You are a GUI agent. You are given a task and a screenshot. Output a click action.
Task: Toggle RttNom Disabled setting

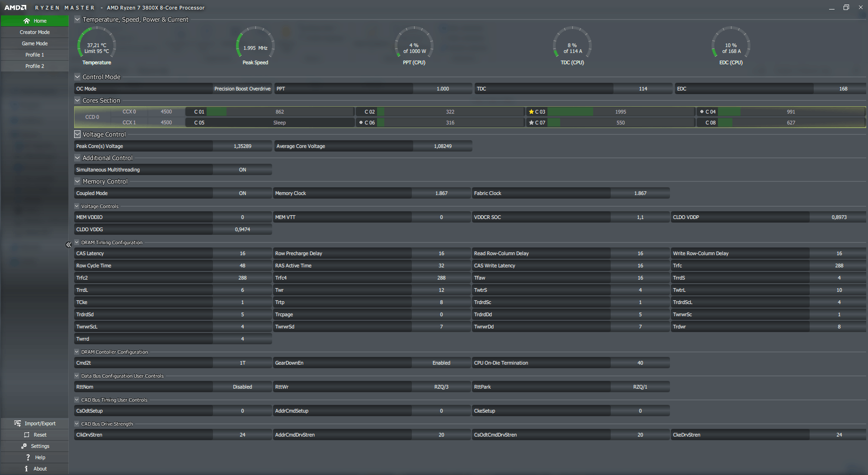tap(242, 387)
